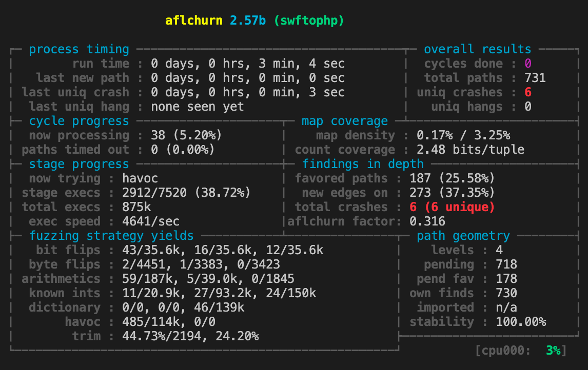Click the total execs value 875k
Image resolution: width=588 pixels, height=370 pixels.
coord(136,207)
